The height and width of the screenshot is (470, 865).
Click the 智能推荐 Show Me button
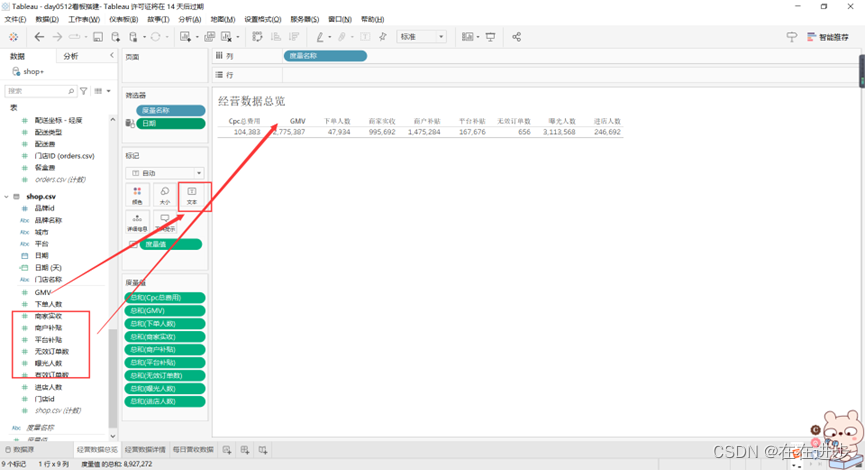(x=828, y=37)
